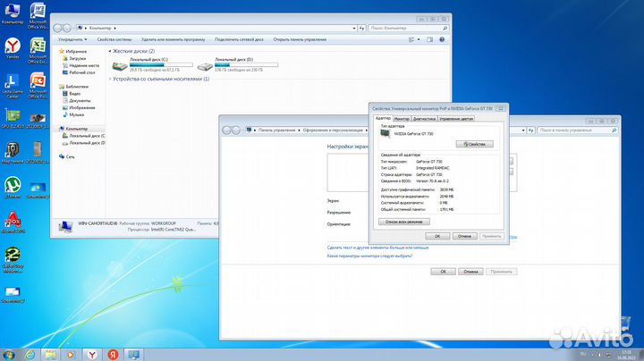The height and width of the screenshot is (361, 644).
Task: Click Свойства системы in Explorer toolbar
Action: point(114,40)
